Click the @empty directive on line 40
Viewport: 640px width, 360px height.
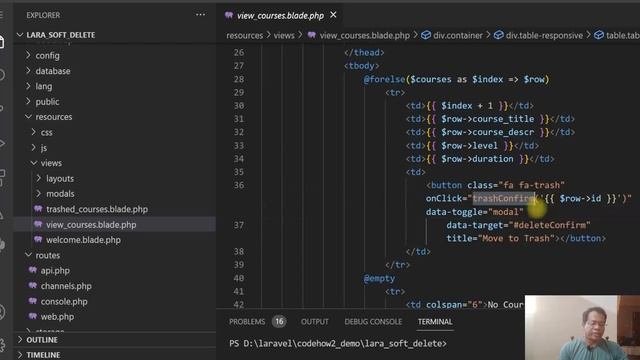click(x=379, y=278)
